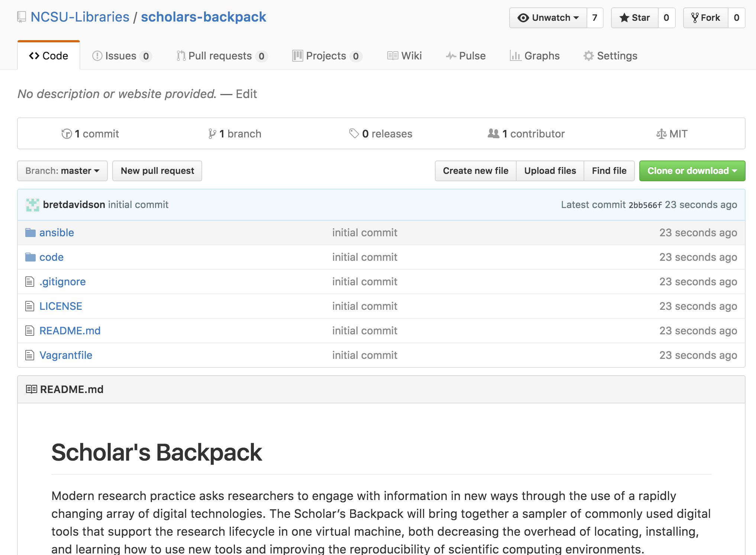
Task: Click Create new file button
Action: (476, 171)
